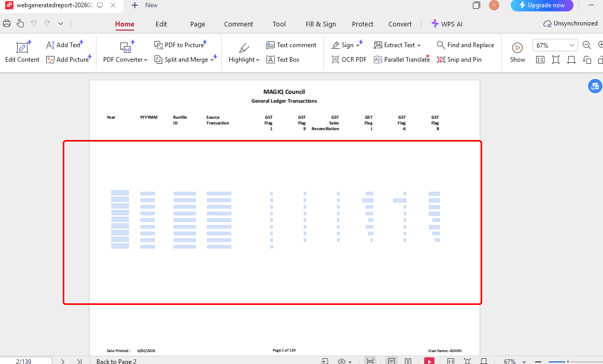This screenshot has width=603, height=364.
Task: Select the hand pan tool
Action: pyautogui.click(x=20, y=23)
